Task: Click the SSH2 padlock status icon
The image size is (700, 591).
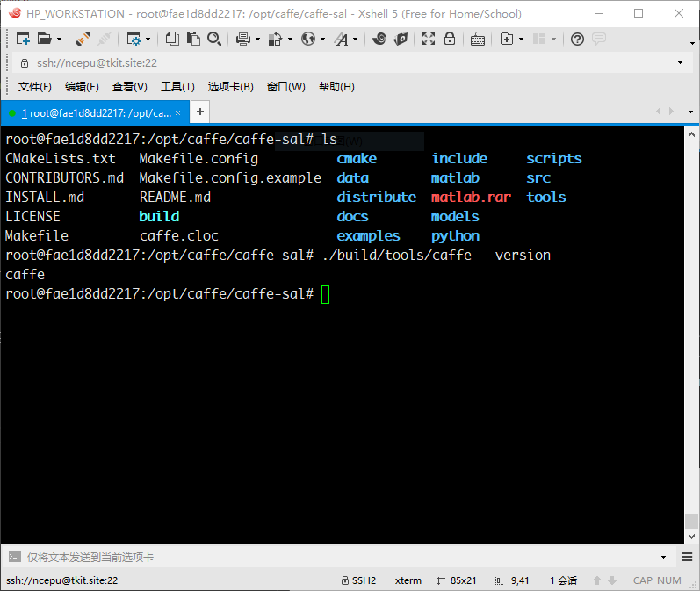Action: pos(345,580)
